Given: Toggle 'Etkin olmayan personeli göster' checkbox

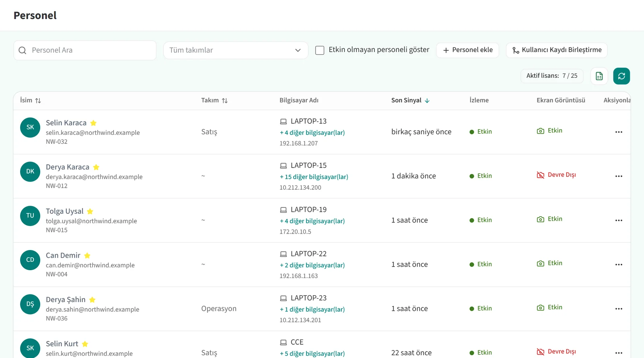Looking at the screenshot, I should 320,50.
